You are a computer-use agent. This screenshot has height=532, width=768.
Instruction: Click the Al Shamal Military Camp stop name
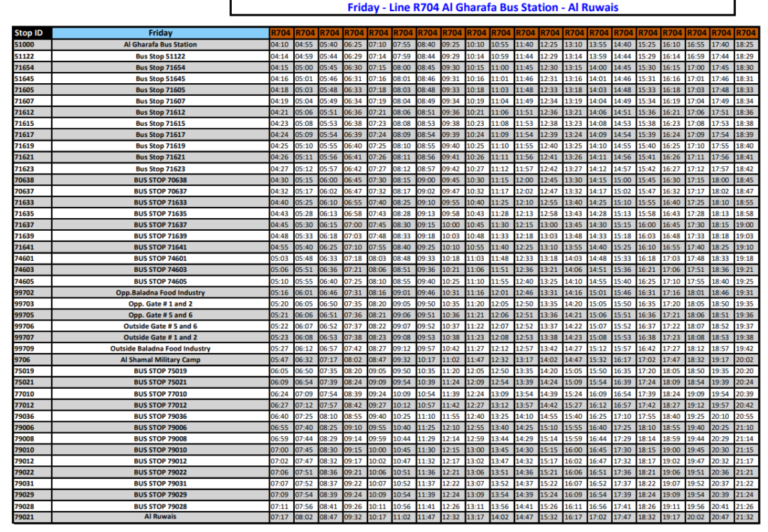coord(160,360)
